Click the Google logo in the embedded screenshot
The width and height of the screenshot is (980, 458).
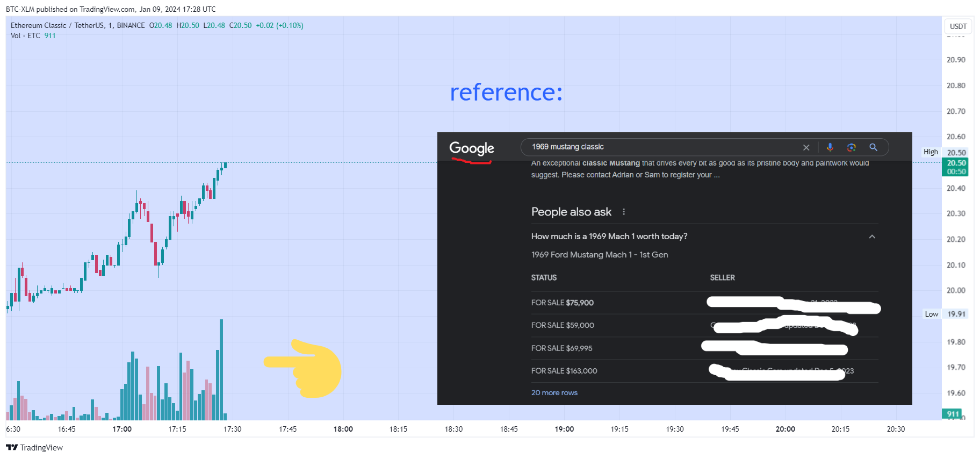472,148
